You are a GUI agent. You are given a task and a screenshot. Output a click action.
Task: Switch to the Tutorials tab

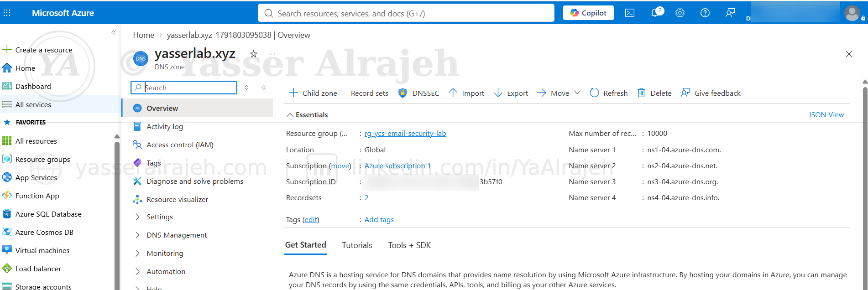pyautogui.click(x=357, y=245)
